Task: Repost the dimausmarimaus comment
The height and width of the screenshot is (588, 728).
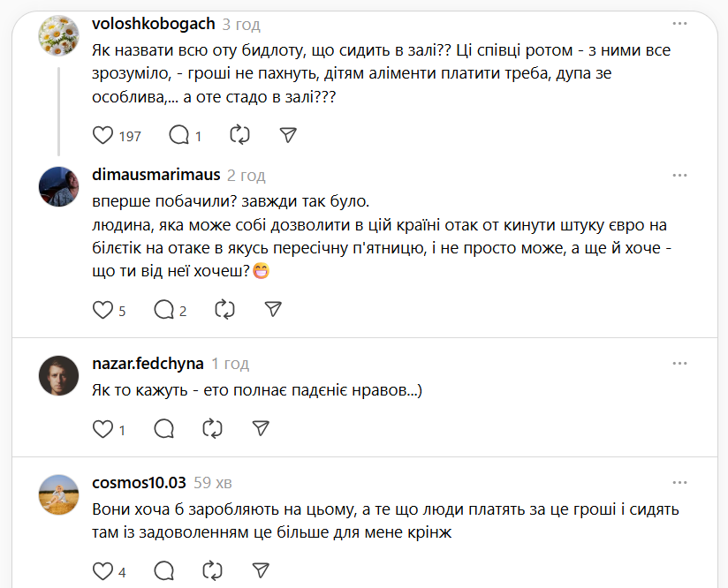Action: (225, 310)
